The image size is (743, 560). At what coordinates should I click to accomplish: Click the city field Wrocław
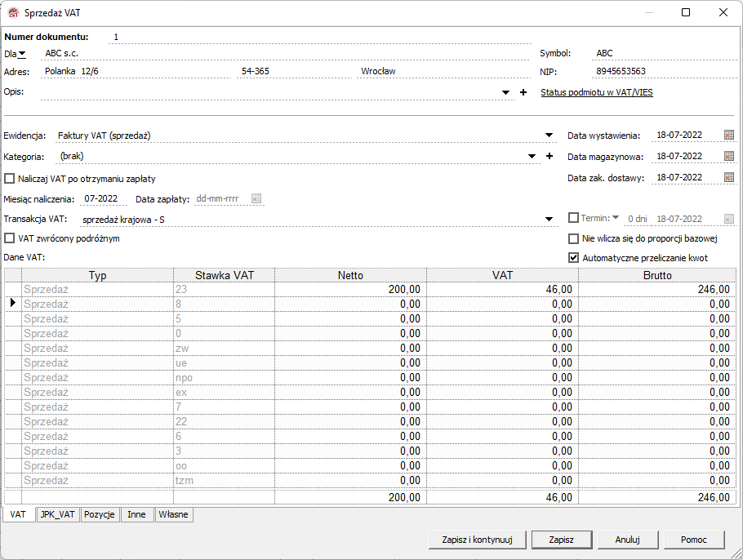tap(444, 71)
